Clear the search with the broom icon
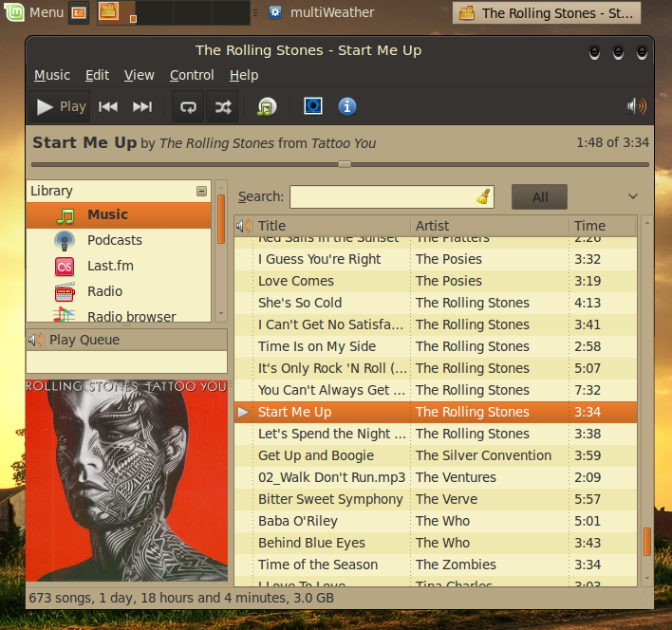 click(484, 197)
